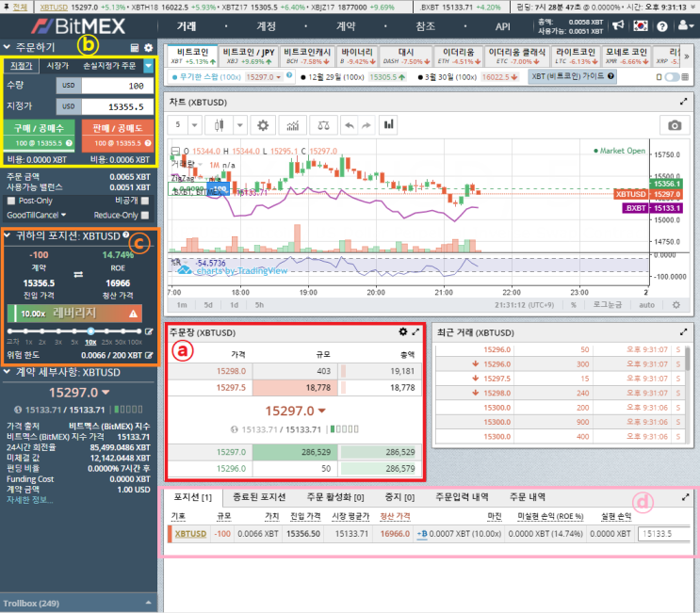Edit leverage with pencil icon

(x=149, y=331)
